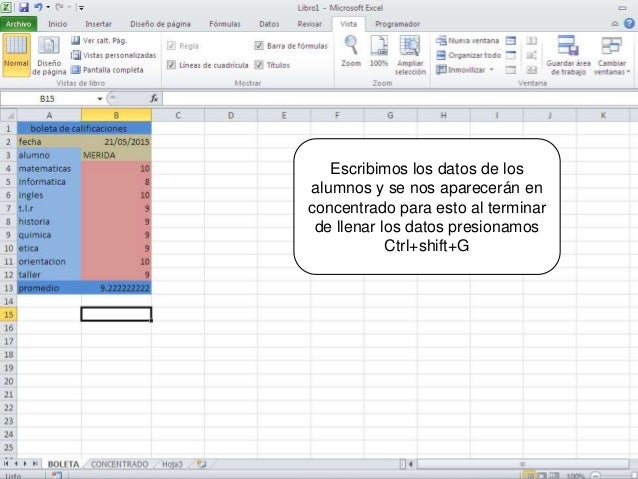
Task: Toggle the Títulos checkbox
Action: (x=259, y=65)
